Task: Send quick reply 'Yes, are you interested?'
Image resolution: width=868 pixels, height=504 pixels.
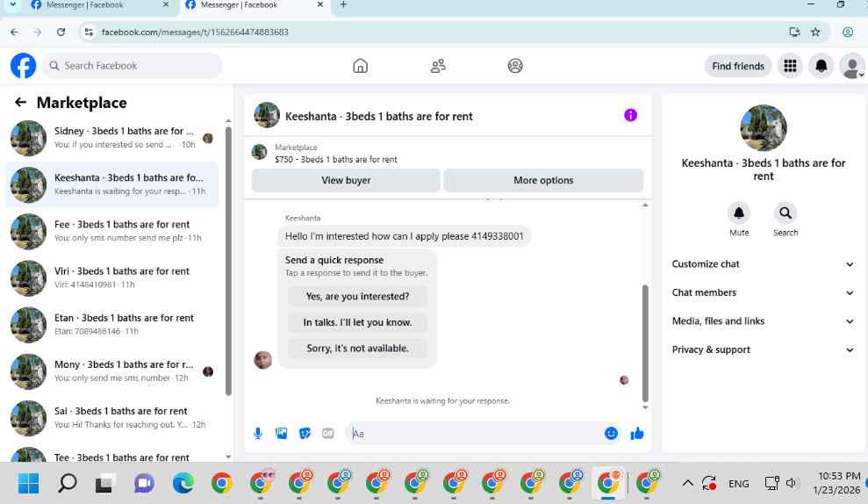Action: tap(357, 296)
